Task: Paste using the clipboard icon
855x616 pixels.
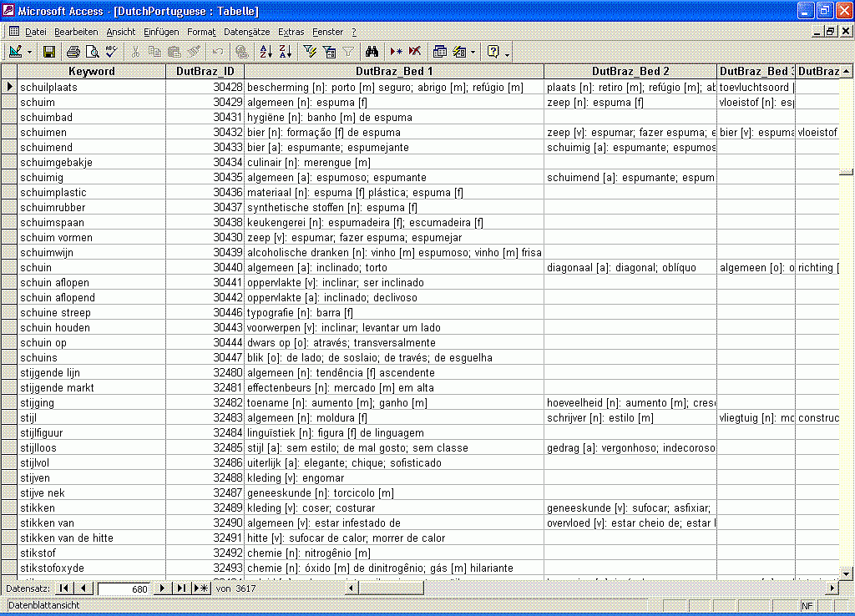Action: [174, 52]
